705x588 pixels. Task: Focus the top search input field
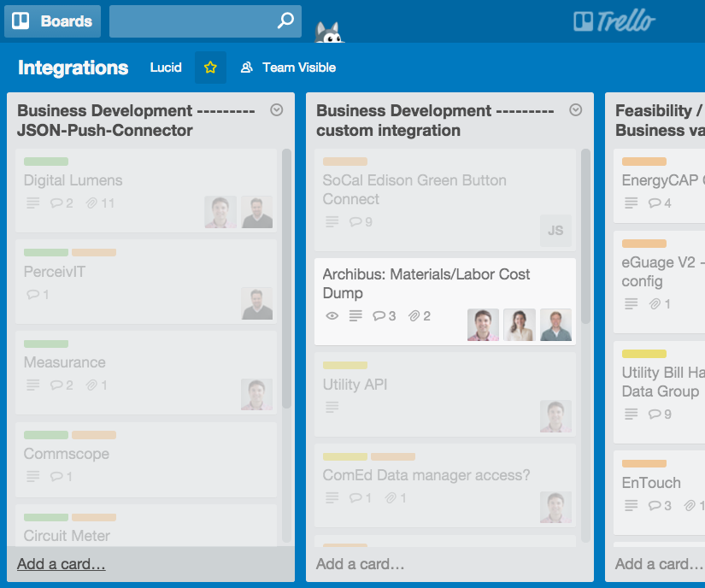[205, 21]
